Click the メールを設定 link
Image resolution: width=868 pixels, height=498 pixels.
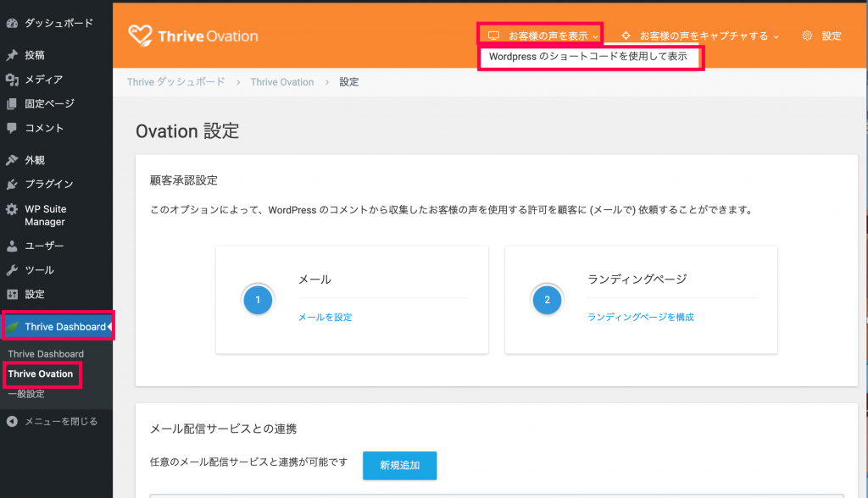(325, 317)
